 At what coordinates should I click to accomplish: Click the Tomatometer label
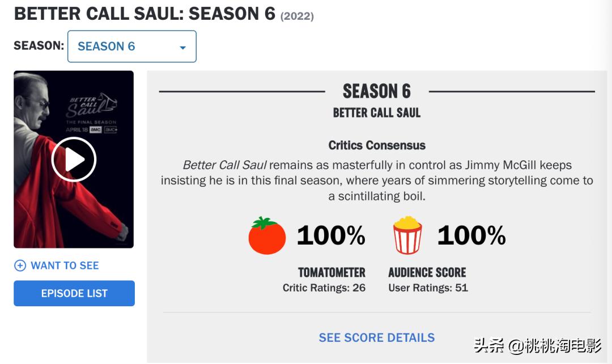click(331, 272)
